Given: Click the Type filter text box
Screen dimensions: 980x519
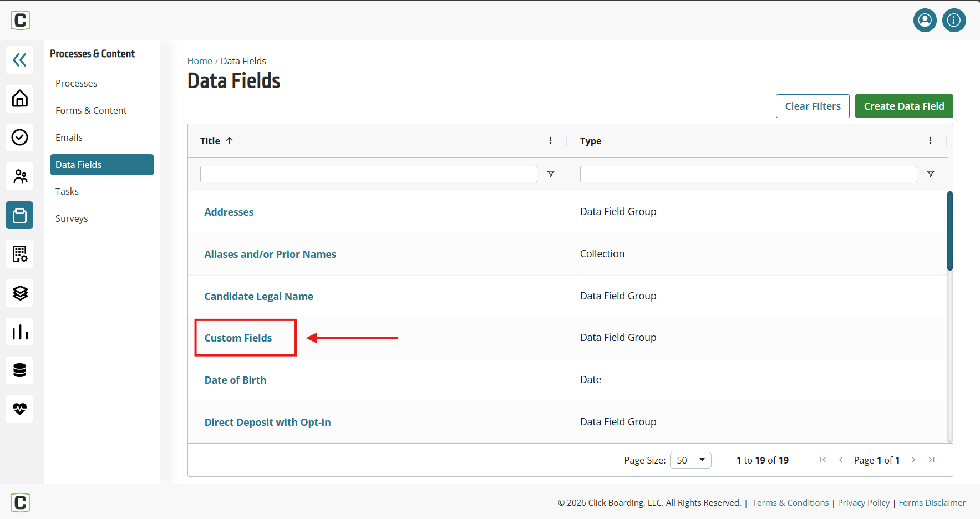Looking at the screenshot, I should (x=749, y=174).
